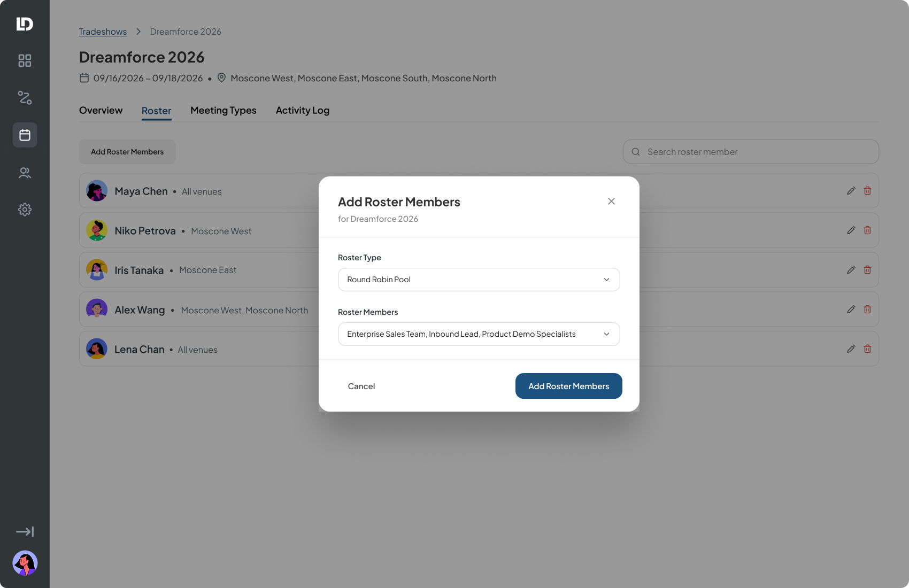The width and height of the screenshot is (909, 588).
Task: Open the dashboard grid icon in sidebar
Action: (x=25, y=60)
